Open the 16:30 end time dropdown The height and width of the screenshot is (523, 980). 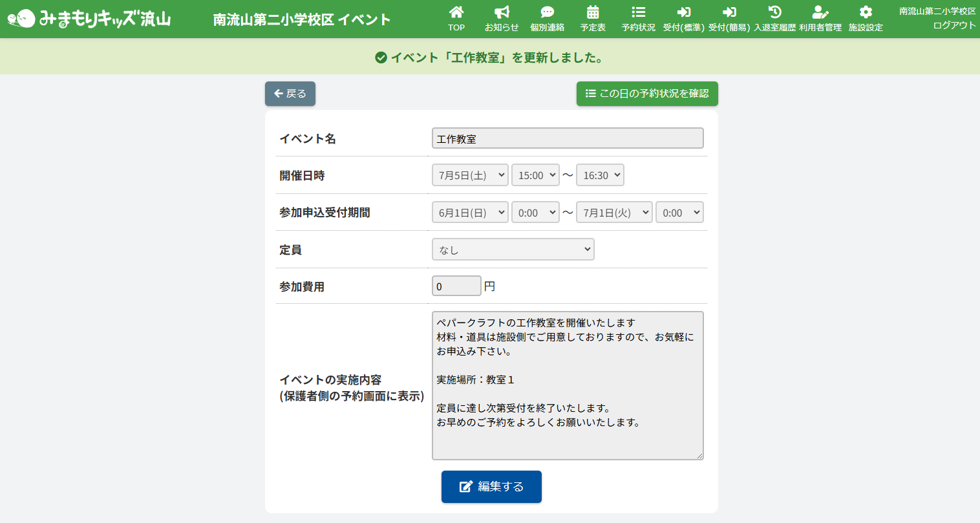click(600, 175)
